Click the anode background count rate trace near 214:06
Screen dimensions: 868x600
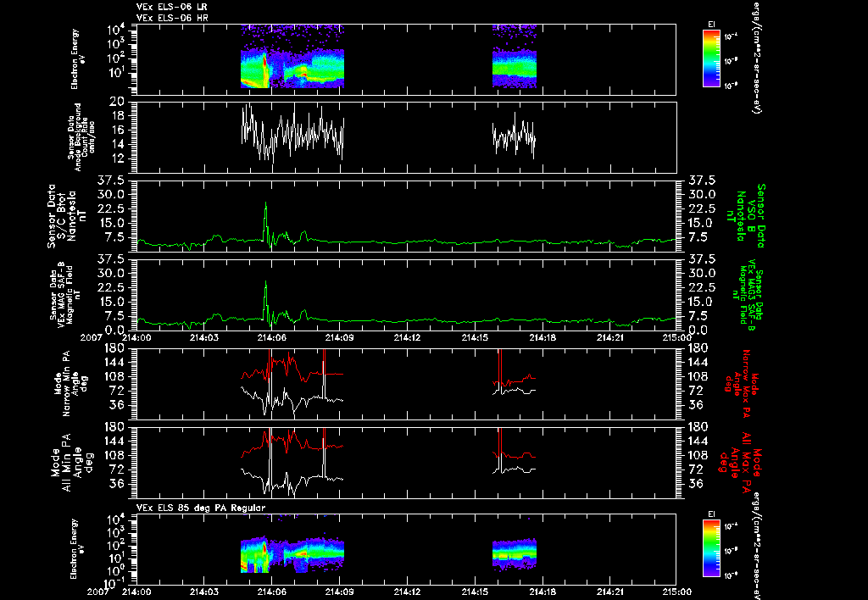pos(271,145)
